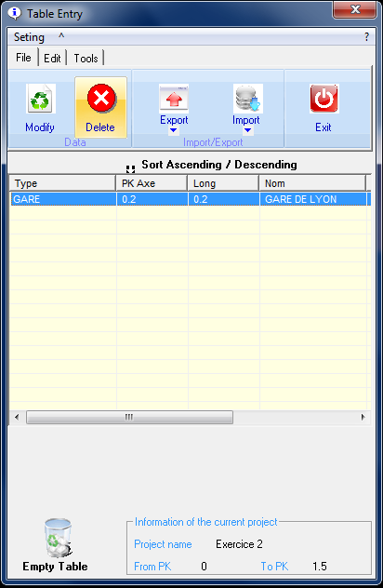Select the GARE DE LYON row
Viewport: 383px width, 588px height.
coord(190,199)
